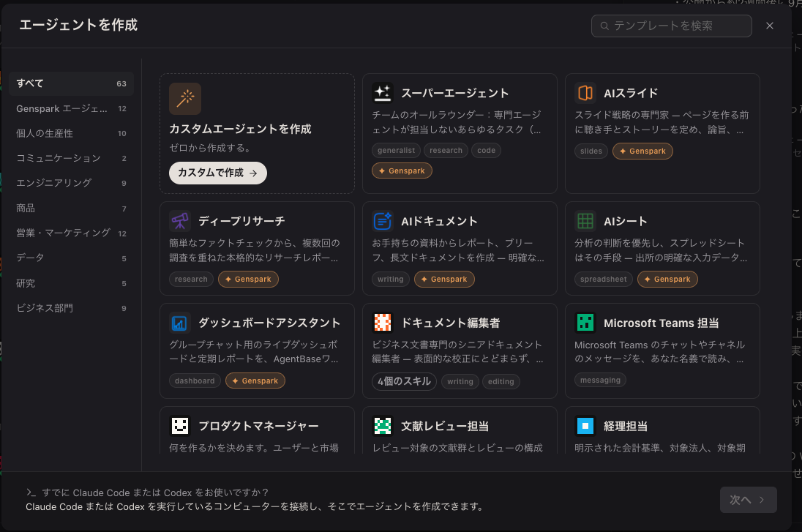This screenshot has height=532, width=802.
Task: Open the プロダクトマネージャー template title
Action: click(x=258, y=426)
